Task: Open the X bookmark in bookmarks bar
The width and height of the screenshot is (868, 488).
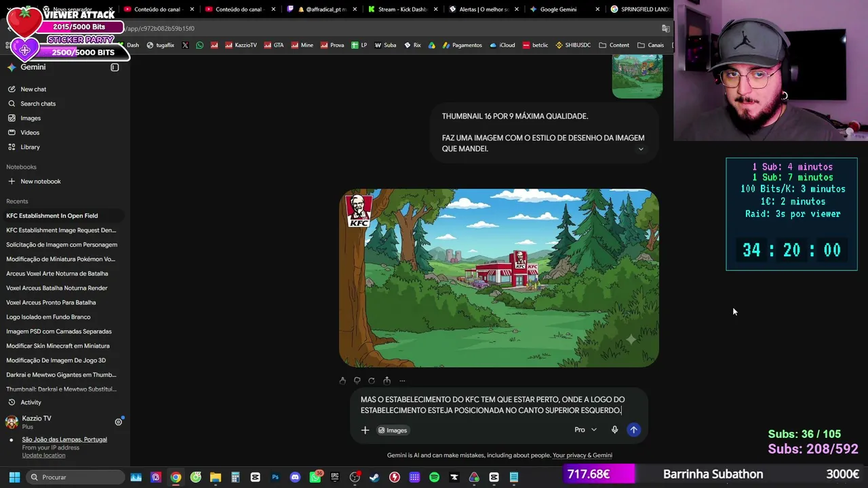Action: [185, 45]
